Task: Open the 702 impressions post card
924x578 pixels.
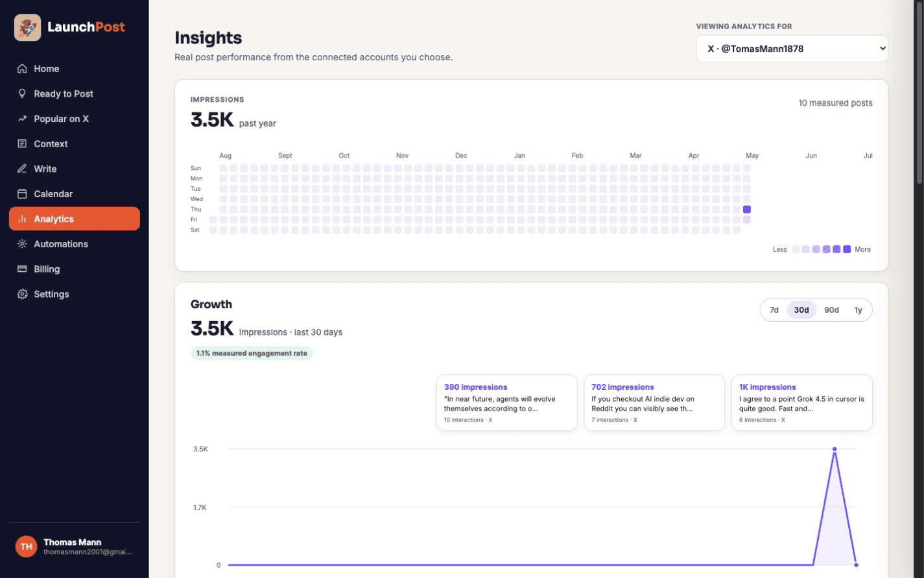Action: pyautogui.click(x=654, y=403)
